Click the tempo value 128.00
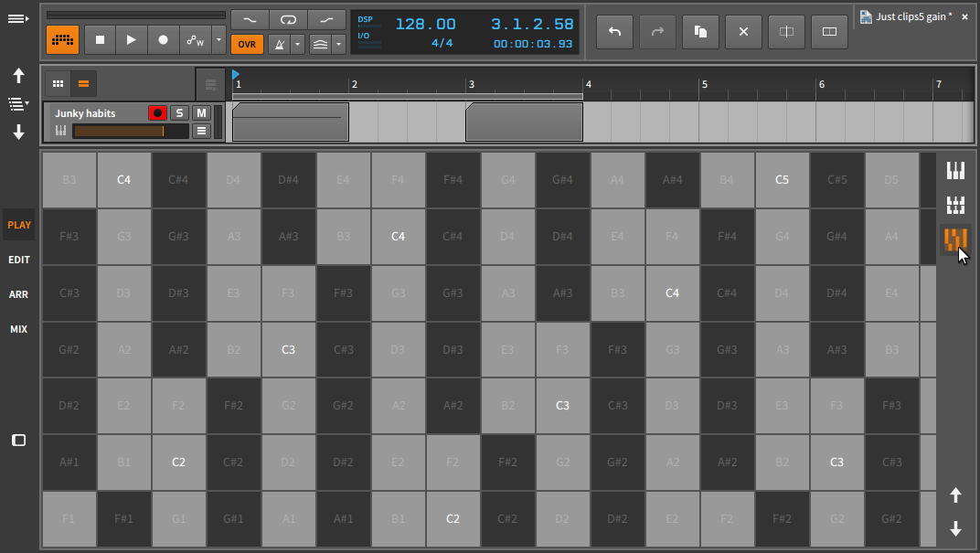The image size is (980, 553). pyautogui.click(x=425, y=25)
